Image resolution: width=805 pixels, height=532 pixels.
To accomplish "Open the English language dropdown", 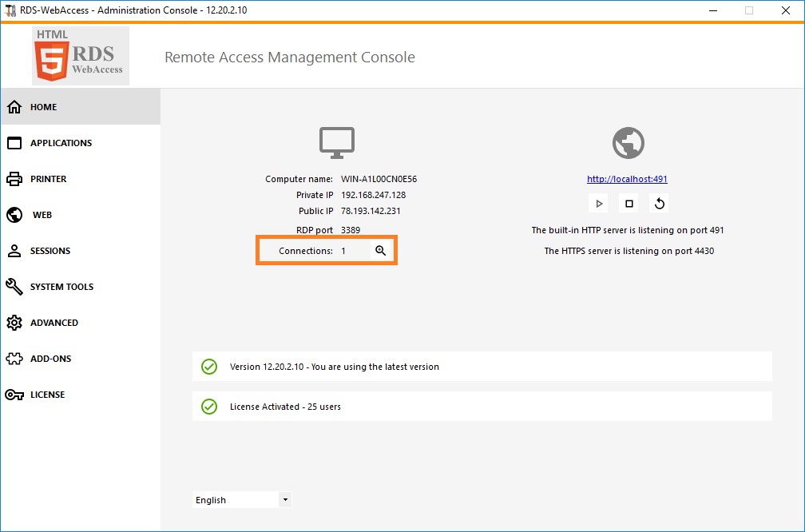I will point(242,500).
